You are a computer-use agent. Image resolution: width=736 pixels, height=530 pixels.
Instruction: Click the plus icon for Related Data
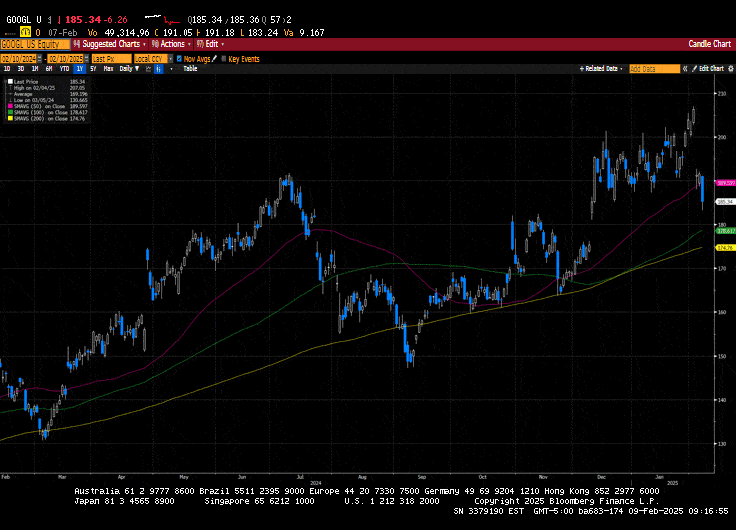tap(581, 68)
